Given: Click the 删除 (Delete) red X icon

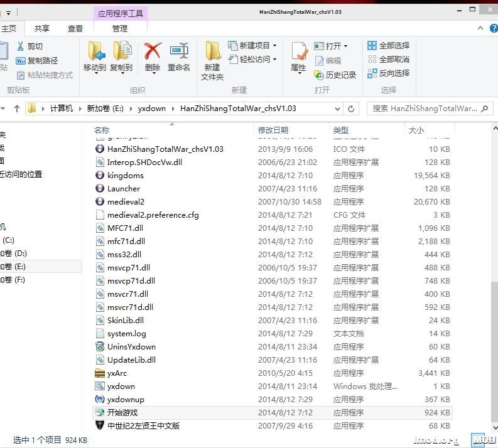Looking at the screenshot, I should pos(152,51).
